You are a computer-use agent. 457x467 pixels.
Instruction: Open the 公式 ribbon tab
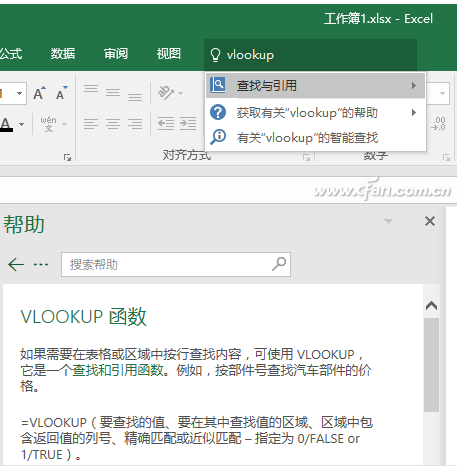pos(11,53)
